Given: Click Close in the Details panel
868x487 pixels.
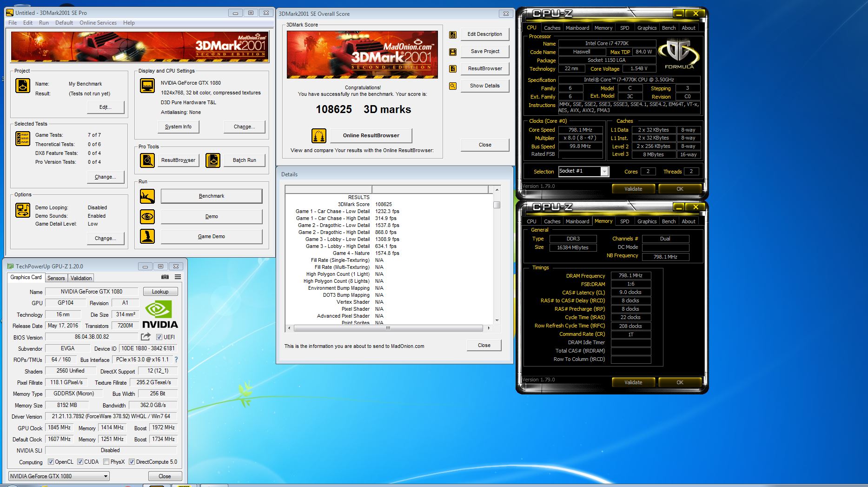Looking at the screenshot, I should point(484,346).
